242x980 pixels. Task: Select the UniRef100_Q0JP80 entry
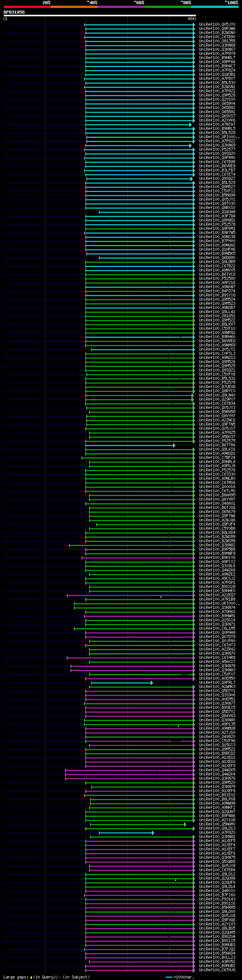pyautogui.click(x=217, y=641)
